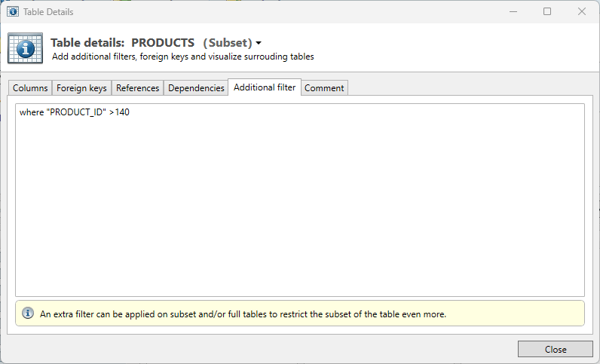Viewport: 600px width, 364px height.
Task: Close the window with the X icon
Action: point(582,12)
